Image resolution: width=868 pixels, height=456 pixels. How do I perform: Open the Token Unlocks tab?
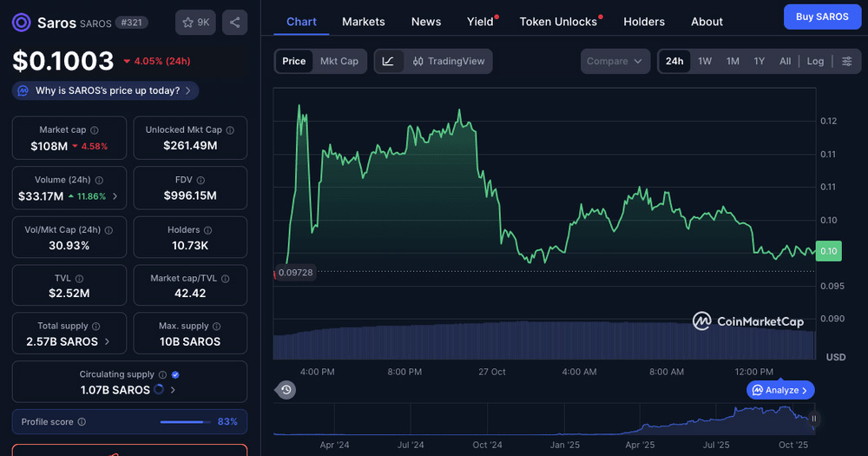click(x=558, y=22)
